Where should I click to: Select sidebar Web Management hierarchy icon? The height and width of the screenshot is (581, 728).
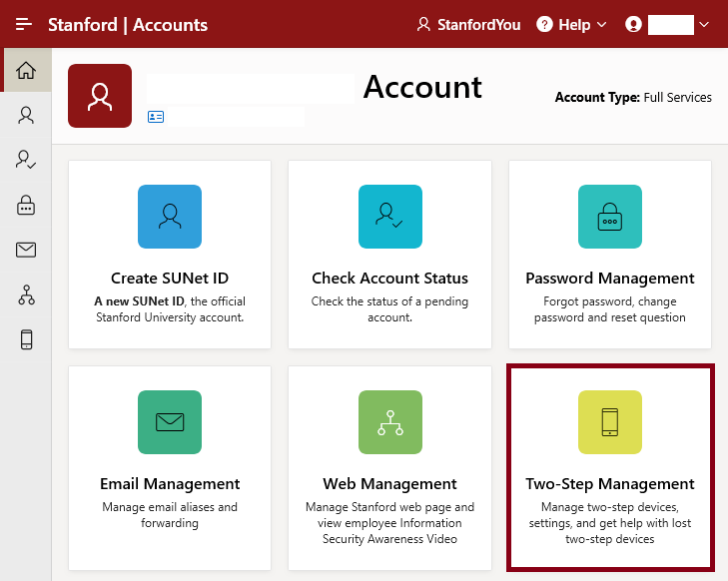point(27,294)
